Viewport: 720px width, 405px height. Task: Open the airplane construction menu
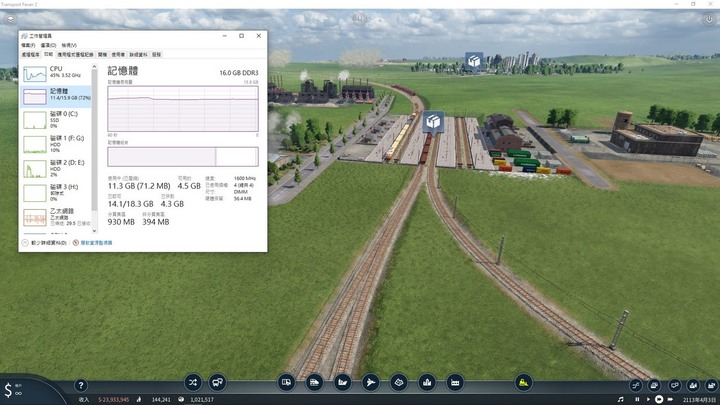pyautogui.click(x=371, y=382)
